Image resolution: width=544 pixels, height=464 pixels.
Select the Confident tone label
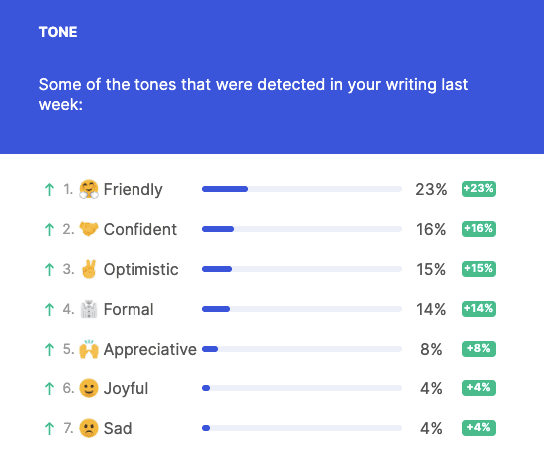[x=140, y=229]
